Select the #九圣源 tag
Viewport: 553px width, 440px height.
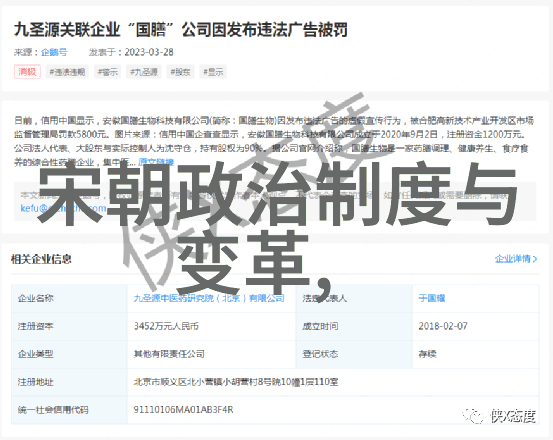(x=144, y=72)
